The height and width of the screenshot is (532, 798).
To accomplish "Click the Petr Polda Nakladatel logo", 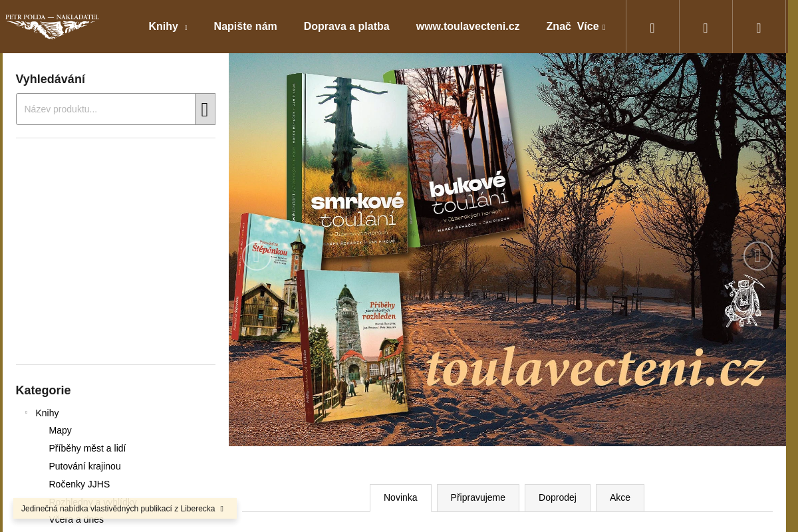I will (x=52, y=27).
